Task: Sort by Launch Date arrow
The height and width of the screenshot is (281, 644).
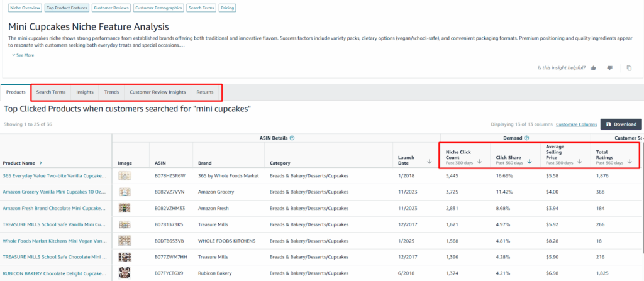Action: coord(429,162)
